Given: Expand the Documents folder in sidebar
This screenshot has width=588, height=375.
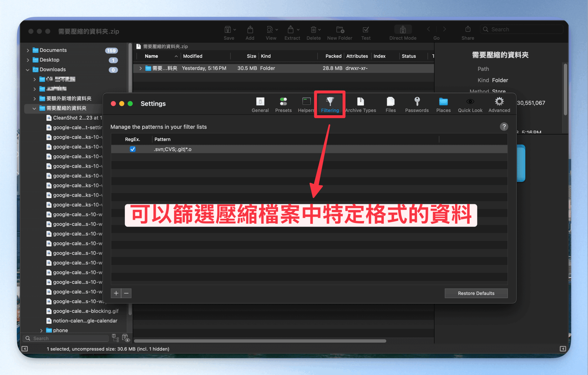Looking at the screenshot, I should (28, 50).
